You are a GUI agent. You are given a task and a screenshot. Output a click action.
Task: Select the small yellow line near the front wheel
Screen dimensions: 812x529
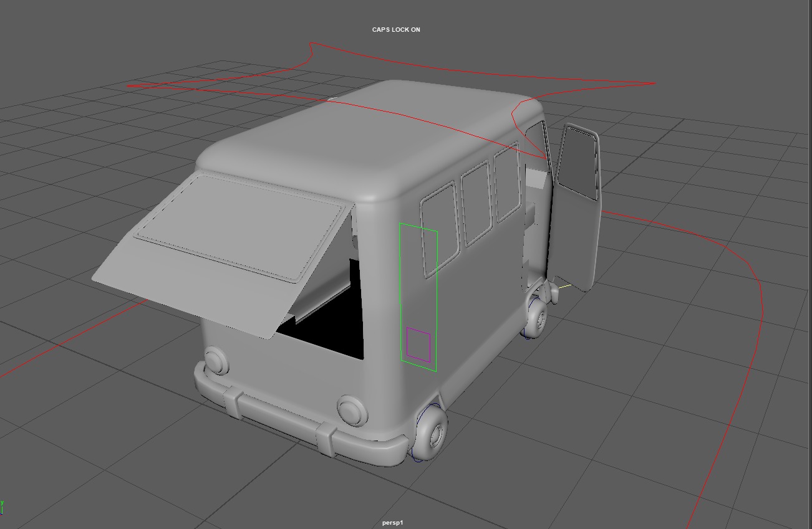(564, 287)
